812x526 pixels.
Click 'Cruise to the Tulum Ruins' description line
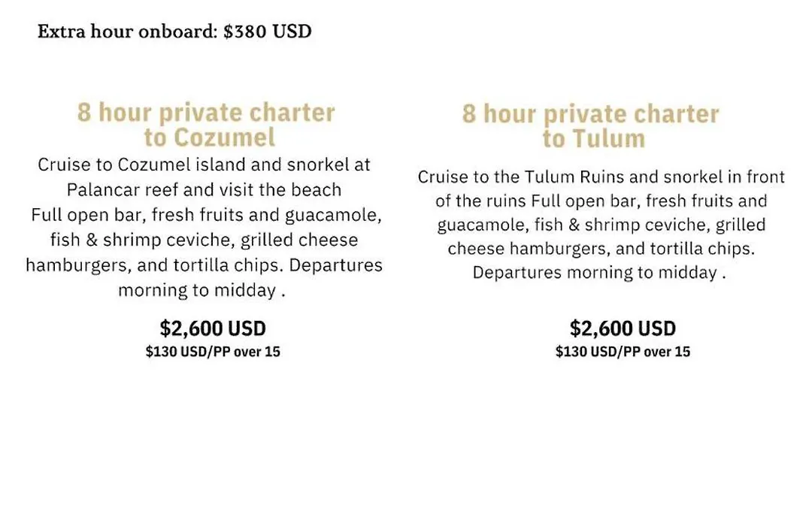(x=601, y=177)
